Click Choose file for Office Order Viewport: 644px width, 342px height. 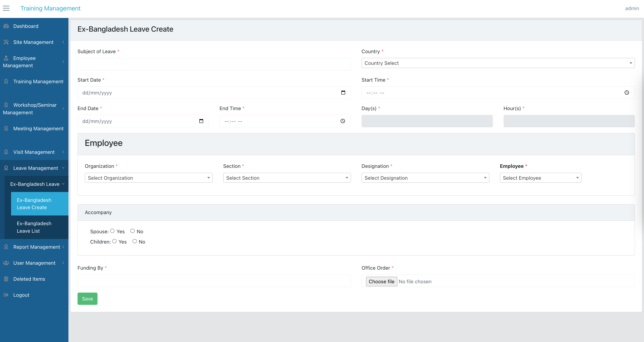381,281
